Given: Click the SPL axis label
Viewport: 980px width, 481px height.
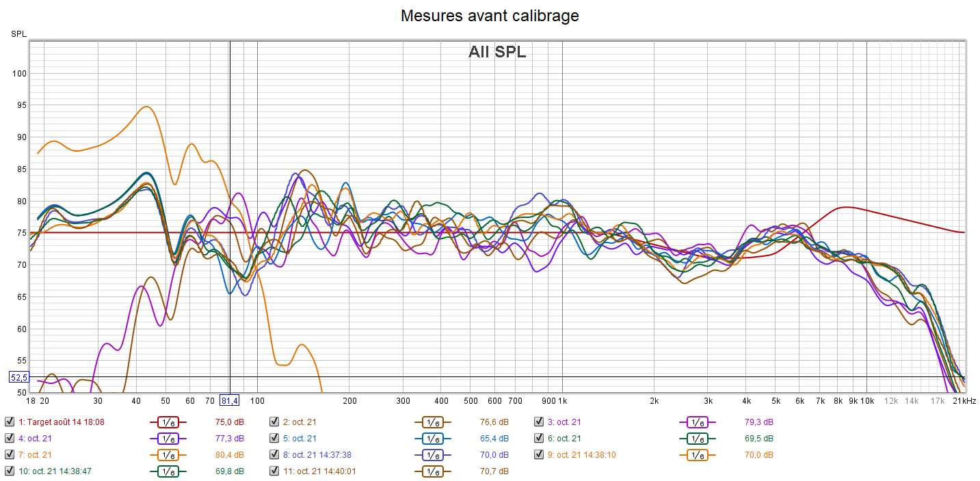Looking at the screenshot, I should [x=18, y=33].
